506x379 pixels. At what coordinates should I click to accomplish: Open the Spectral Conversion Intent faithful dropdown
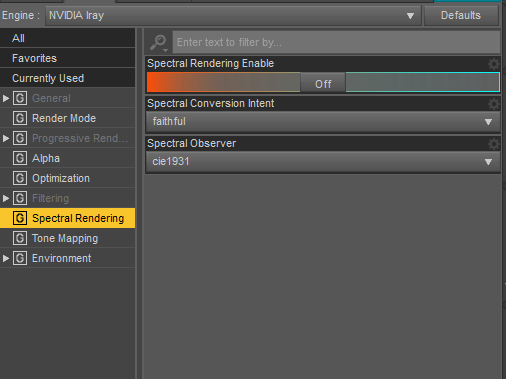[x=323, y=122]
